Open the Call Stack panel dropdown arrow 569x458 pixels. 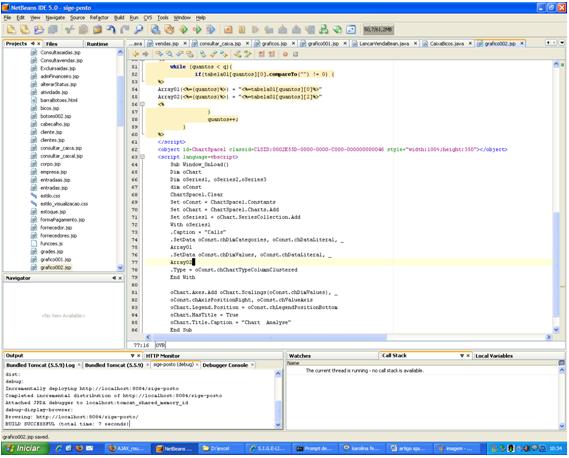tap(462, 356)
